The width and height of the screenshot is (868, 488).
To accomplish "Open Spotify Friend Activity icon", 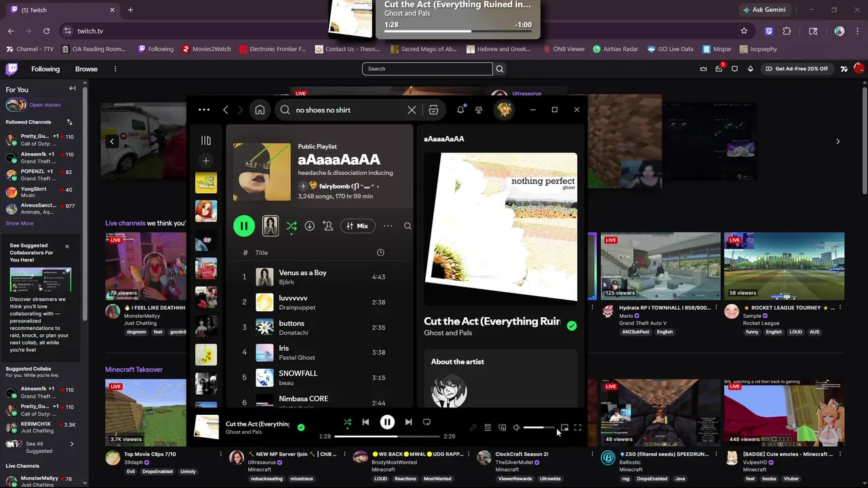I will point(479,110).
